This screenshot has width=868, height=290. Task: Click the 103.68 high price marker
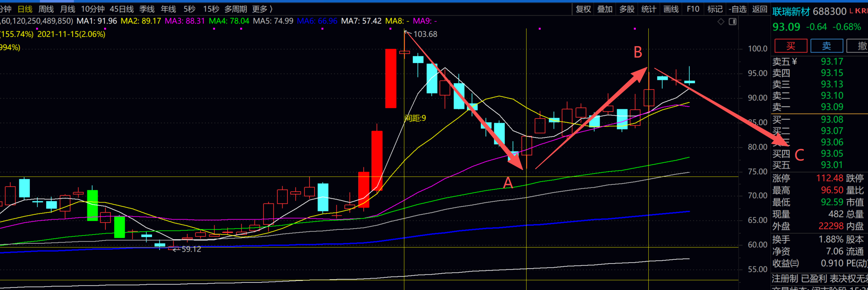click(x=425, y=34)
